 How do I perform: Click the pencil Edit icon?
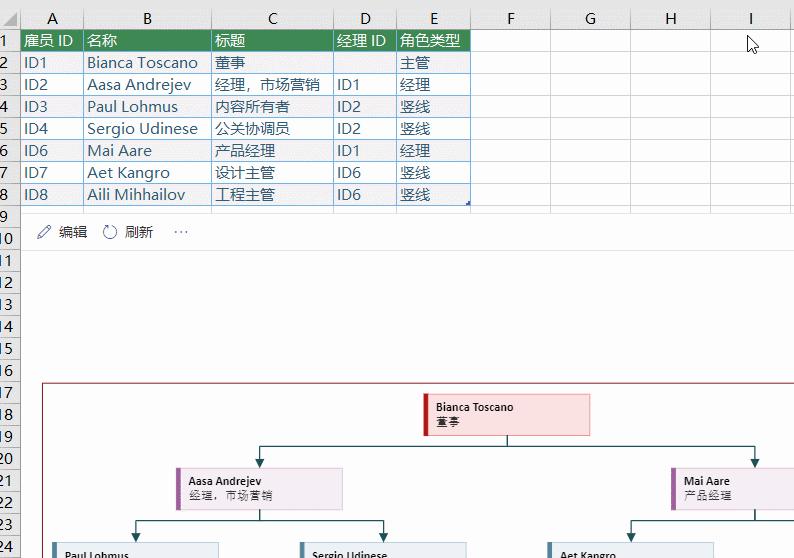pyautogui.click(x=44, y=232)
